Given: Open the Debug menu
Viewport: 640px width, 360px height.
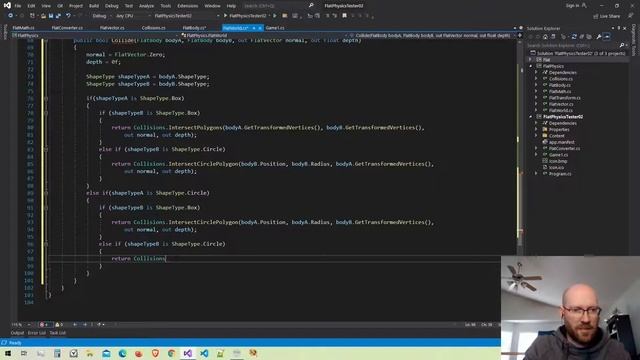Looking at the screenshot, I should point(111,6).
